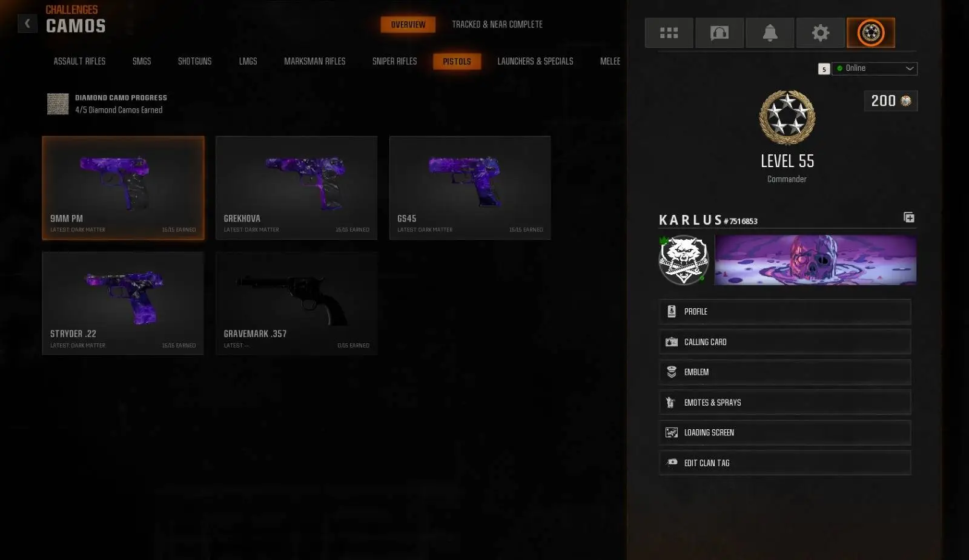Switch to the Assault Rifles tab

coord(79,61)
